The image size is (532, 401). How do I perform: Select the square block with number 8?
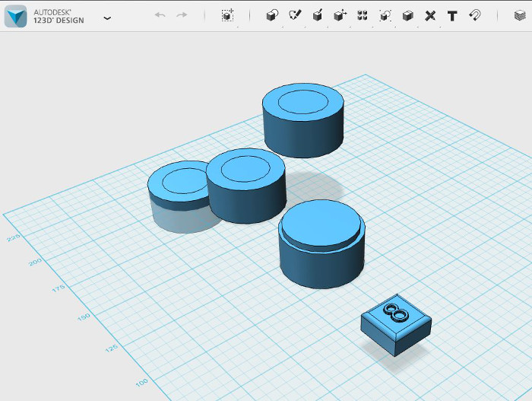point(396,326)
